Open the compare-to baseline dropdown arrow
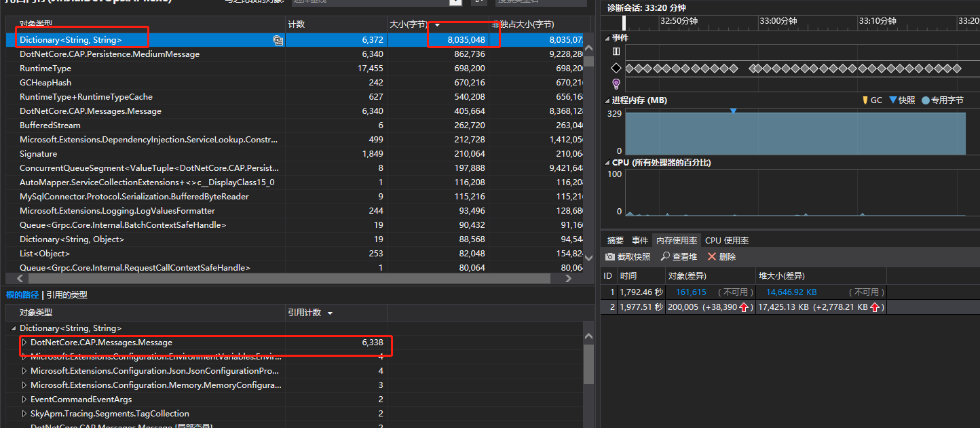 pos(455,2)
